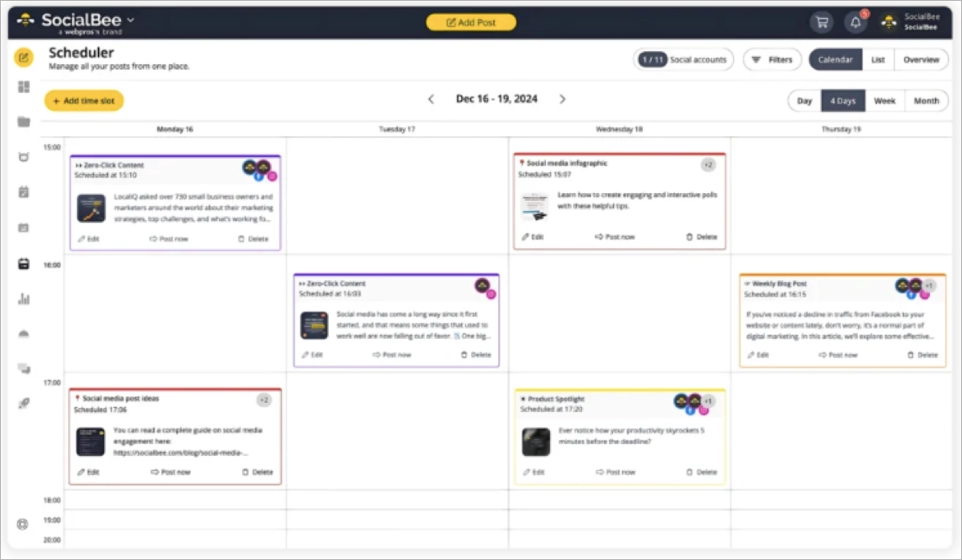
Task: Navigate to next dates with right arrow
Action: click(x=562, y=99)
